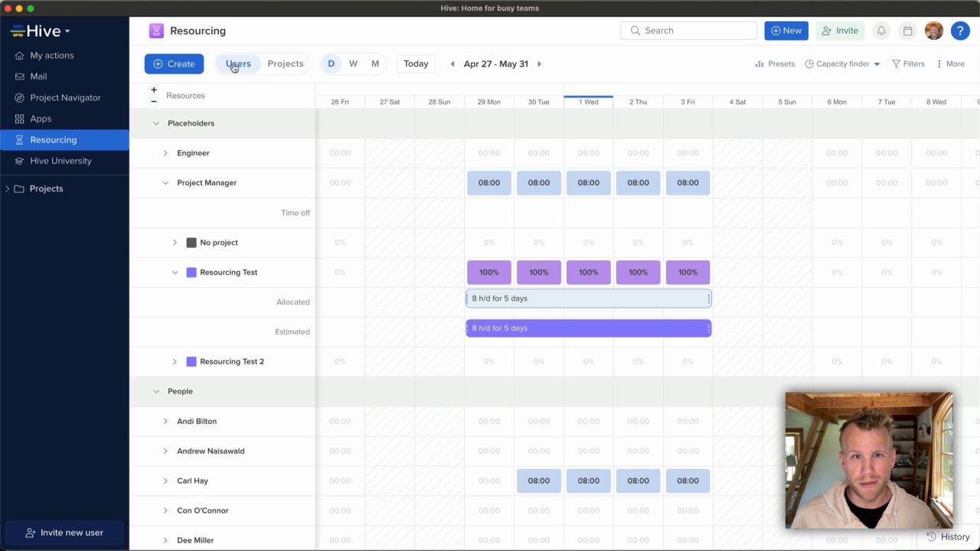Click Resourcing Test 100% cell on 1 Wed
The height and width of the screenshot is (551, 980).
coord(588,272)
